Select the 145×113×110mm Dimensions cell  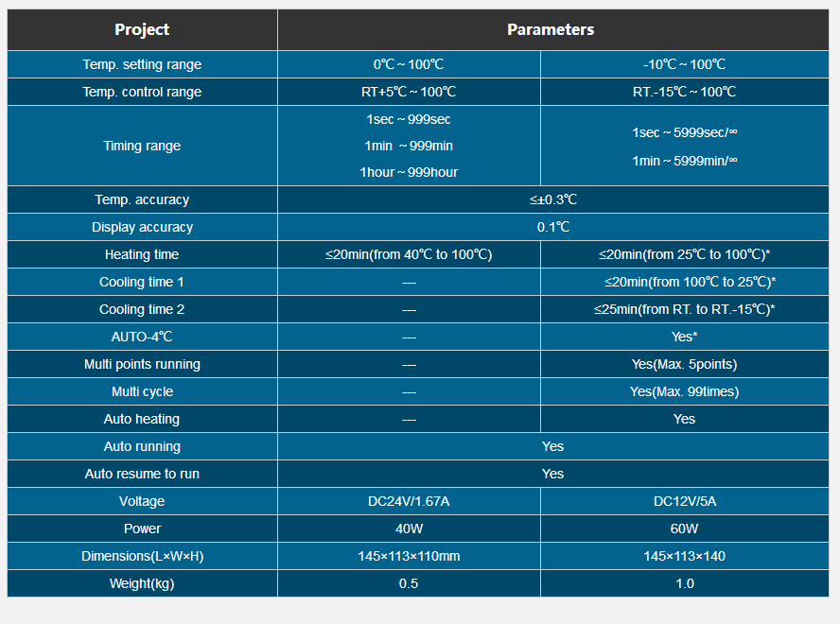pos(409,556)
